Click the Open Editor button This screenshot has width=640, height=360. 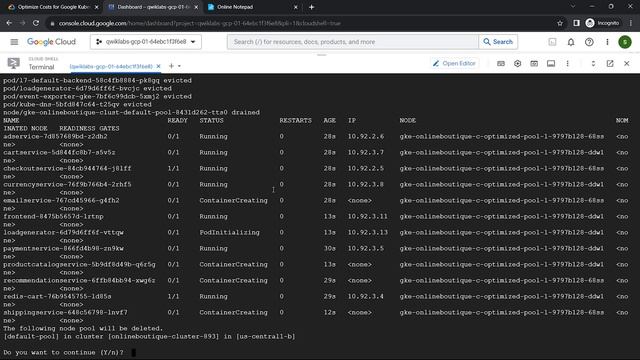tap(455, 63)
